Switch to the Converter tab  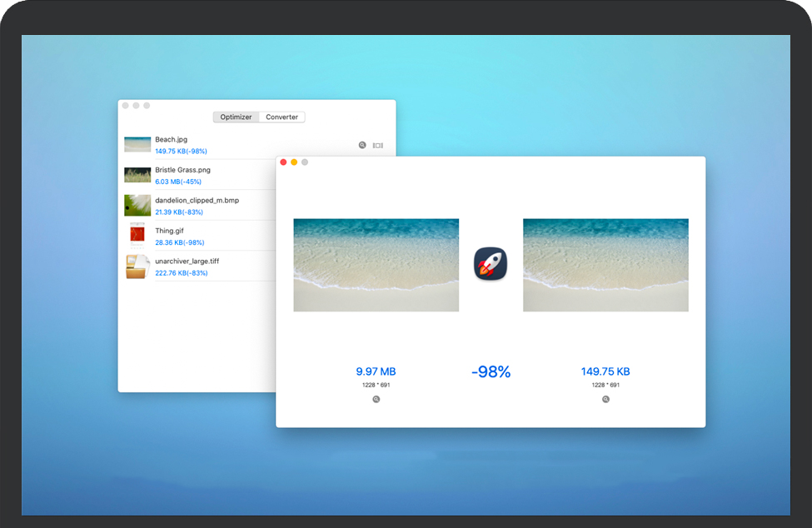point(281,117)
